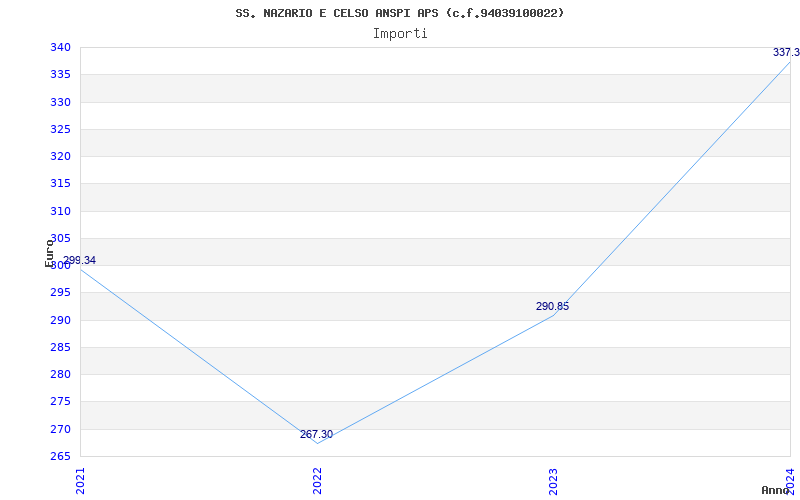Click the y-axis value 280
800x500 pixels.
click(x=59, y=374)
